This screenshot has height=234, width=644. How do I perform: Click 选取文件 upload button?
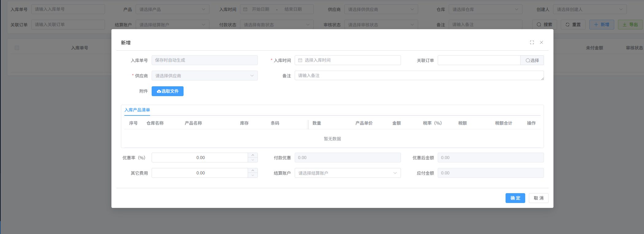pyautogui.click(x=168, y=91)
